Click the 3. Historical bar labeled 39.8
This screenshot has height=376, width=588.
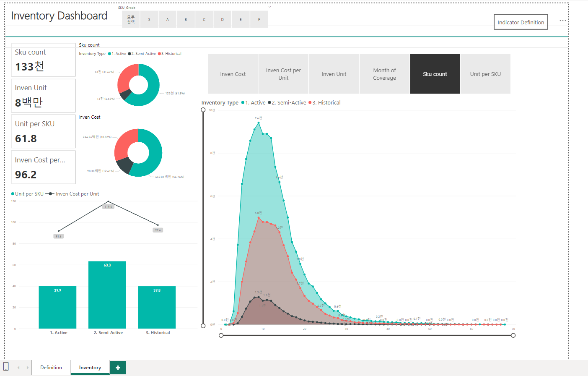[157, 307]
